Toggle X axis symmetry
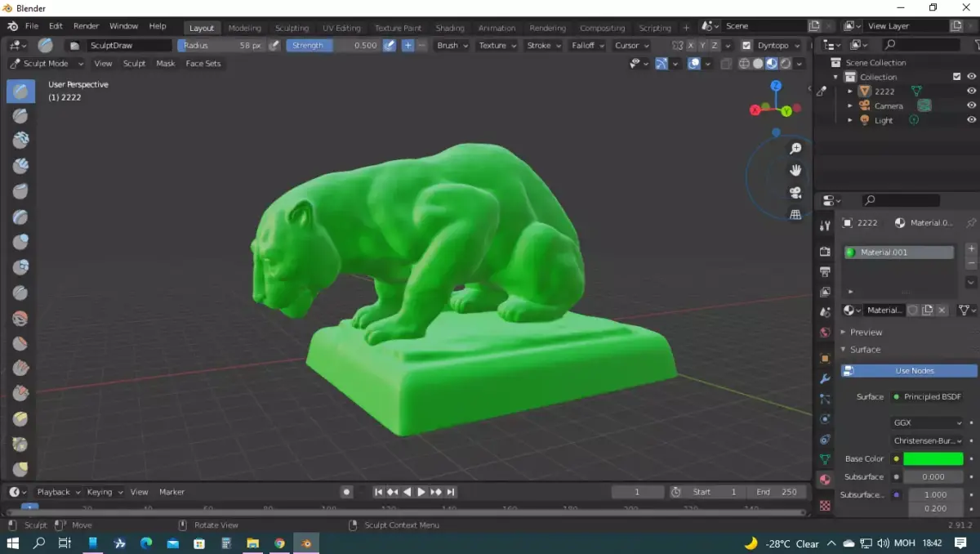Viewport: 980px width, 554px height. (691, 46)
